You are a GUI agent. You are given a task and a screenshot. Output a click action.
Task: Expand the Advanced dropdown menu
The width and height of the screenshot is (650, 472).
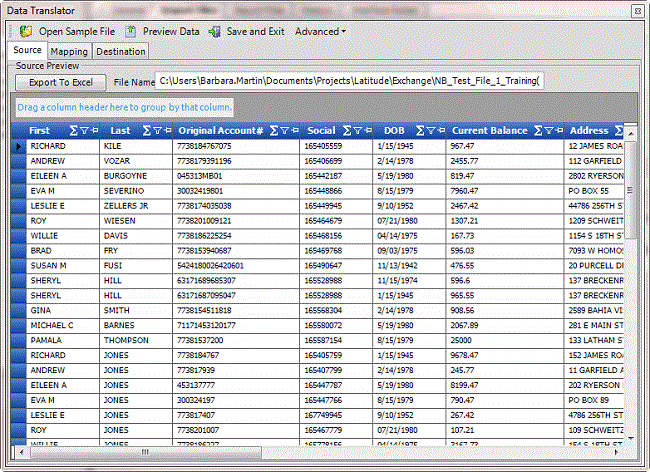click(320, 31)
